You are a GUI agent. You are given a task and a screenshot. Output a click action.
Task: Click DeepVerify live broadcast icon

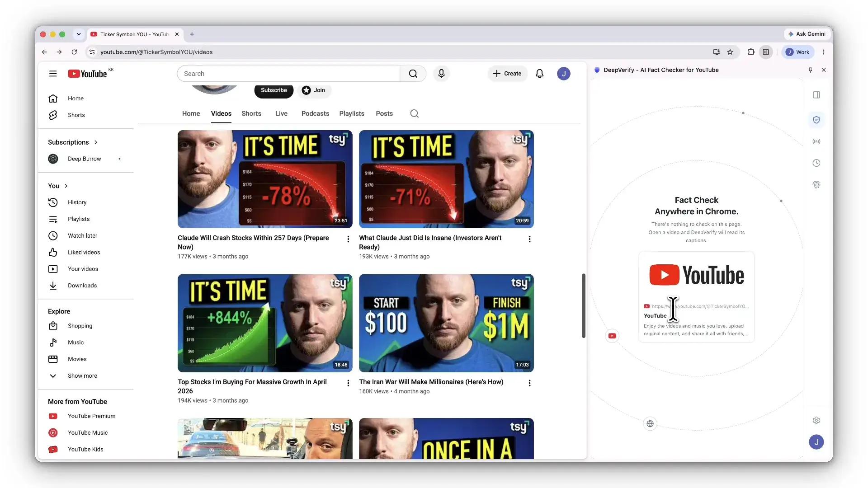pyautogui.click(x=816, y=141)
